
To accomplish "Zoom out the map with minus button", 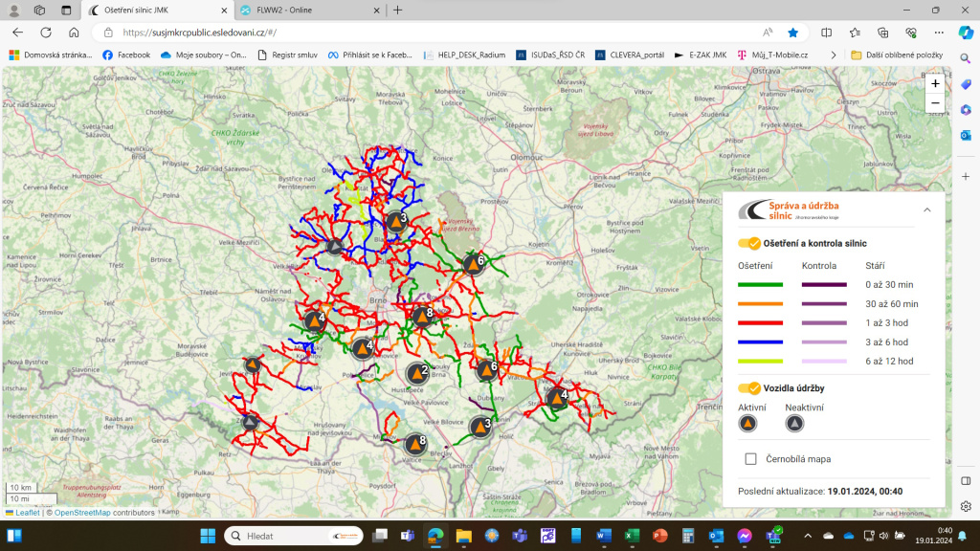I will click(935, 103).
